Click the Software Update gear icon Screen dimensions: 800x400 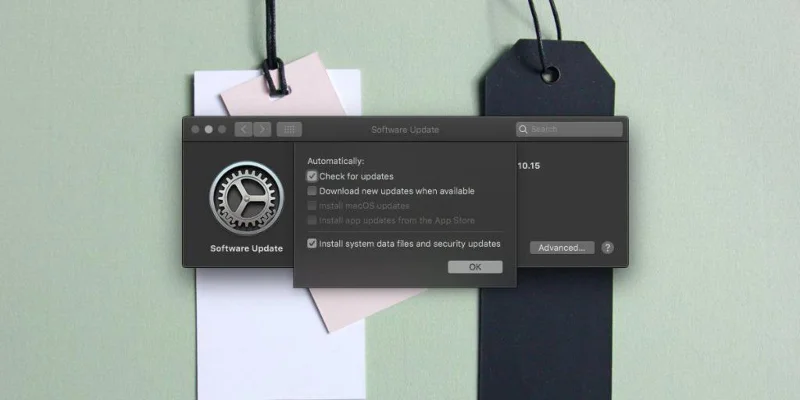[246, 198]
